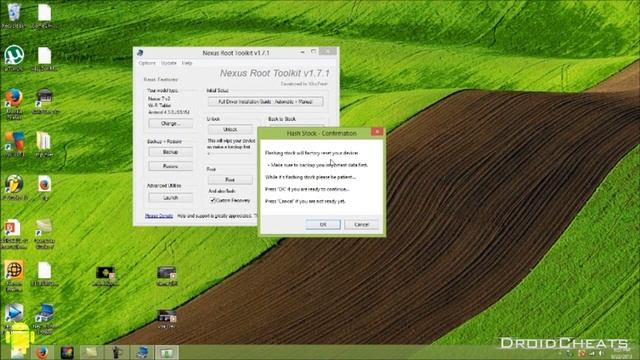This screenshot has width=640, height=360.
Task: Click the Restore button
Action: tap(170, 166)
